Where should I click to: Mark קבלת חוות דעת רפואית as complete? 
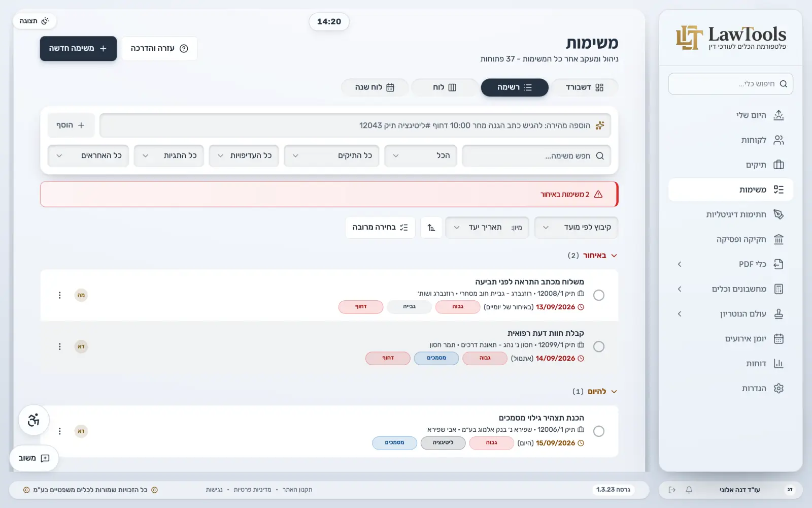pyautogui.click(x=599, y=346)
